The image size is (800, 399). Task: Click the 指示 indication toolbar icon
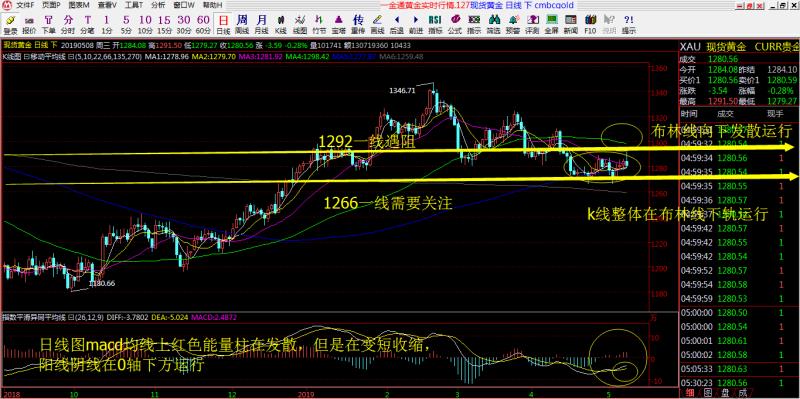[474, 24]
